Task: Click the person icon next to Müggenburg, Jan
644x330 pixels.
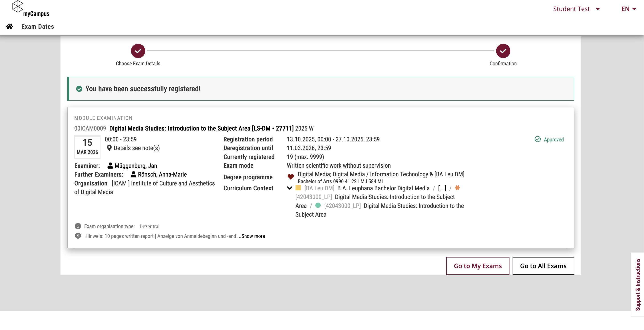Action: coord(110,165)
